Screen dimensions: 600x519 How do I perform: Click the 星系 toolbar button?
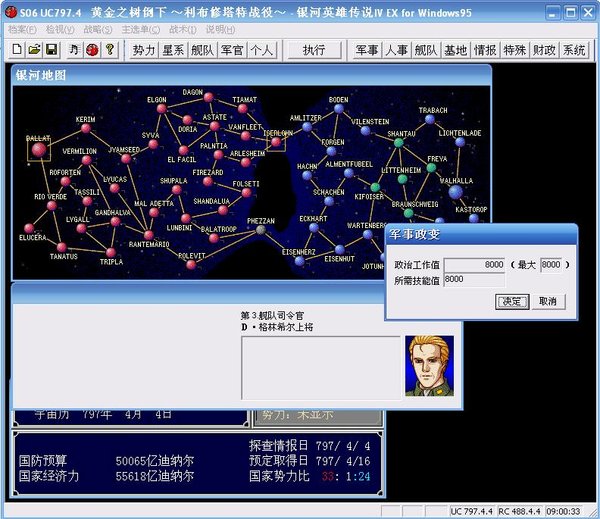click(x=173, y=50)
